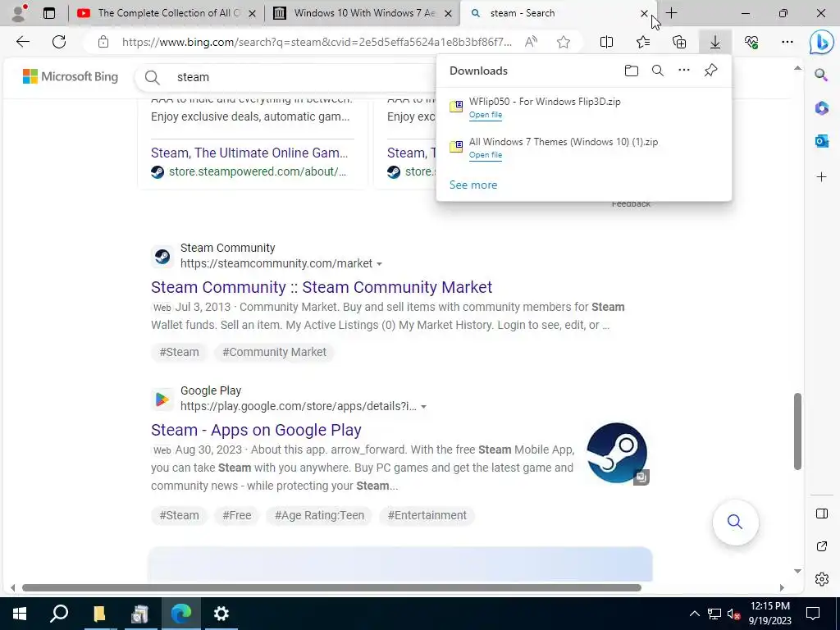Select the #Age Rating:Teen tag
Viewport: 840px width, 630px height.
coord(319,515)
